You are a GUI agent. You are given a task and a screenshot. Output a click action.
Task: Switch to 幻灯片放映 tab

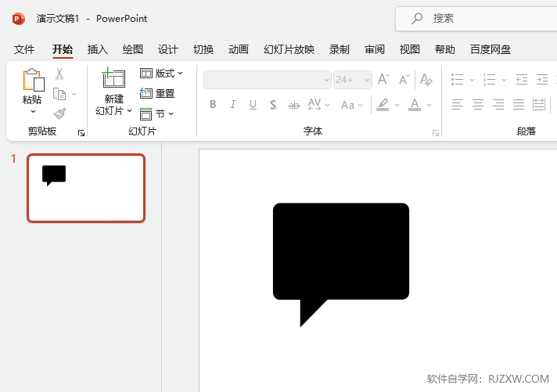289,49
